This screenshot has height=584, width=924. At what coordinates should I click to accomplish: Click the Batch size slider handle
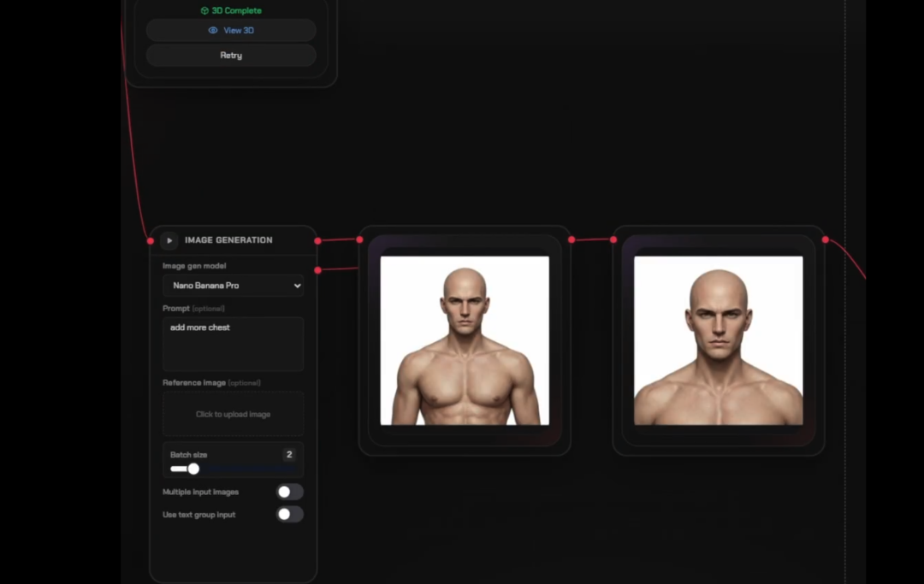[193, 469]
